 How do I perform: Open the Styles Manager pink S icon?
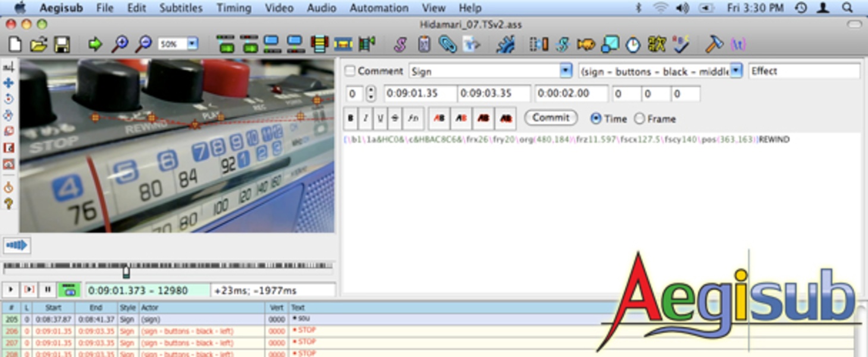[x=400, y=44]
